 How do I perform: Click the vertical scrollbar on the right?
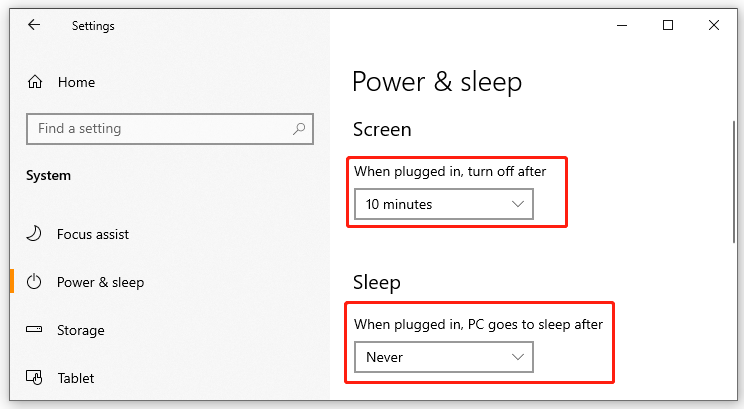click(x=735, y=180)
